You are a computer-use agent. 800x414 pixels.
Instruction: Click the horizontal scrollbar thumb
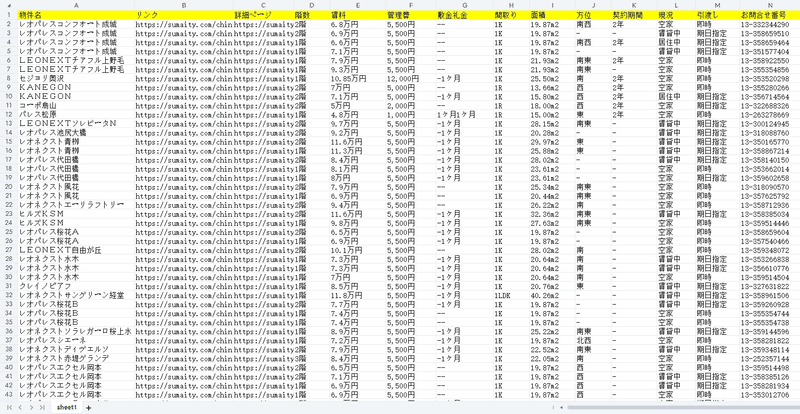click(684, 407)
